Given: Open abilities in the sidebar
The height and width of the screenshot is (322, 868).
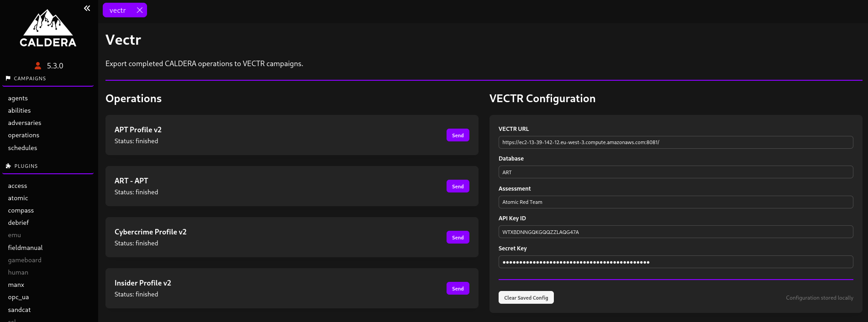Looking at the screenshot, I should coord(19,110).
